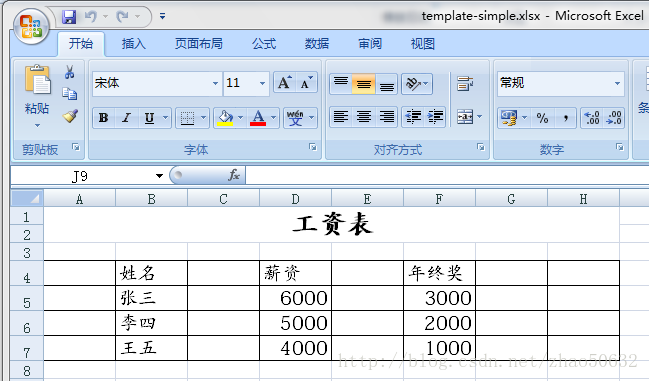This screenshot has height=381, width=649.
Task: Save the workbook from quick access toolbar
Action: [69, 17]
